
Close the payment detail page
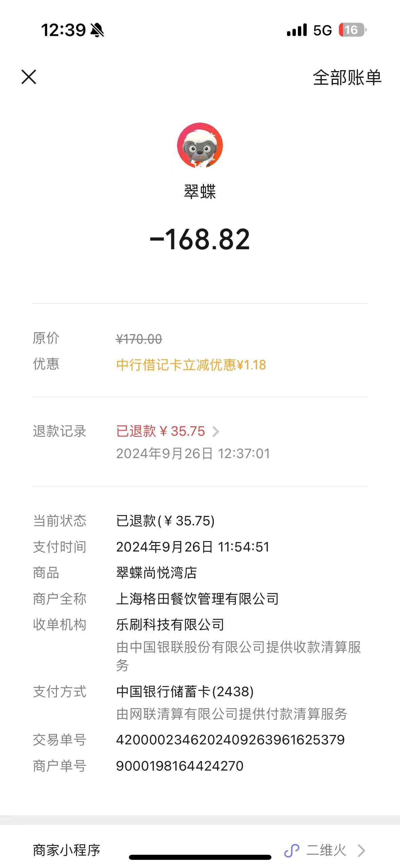click(x=29, y=77)
